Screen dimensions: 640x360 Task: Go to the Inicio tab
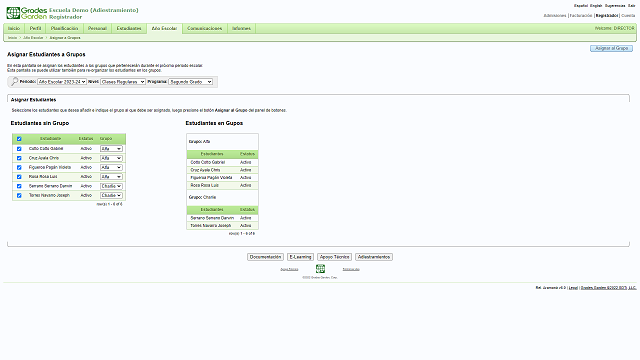click(14, 29)
